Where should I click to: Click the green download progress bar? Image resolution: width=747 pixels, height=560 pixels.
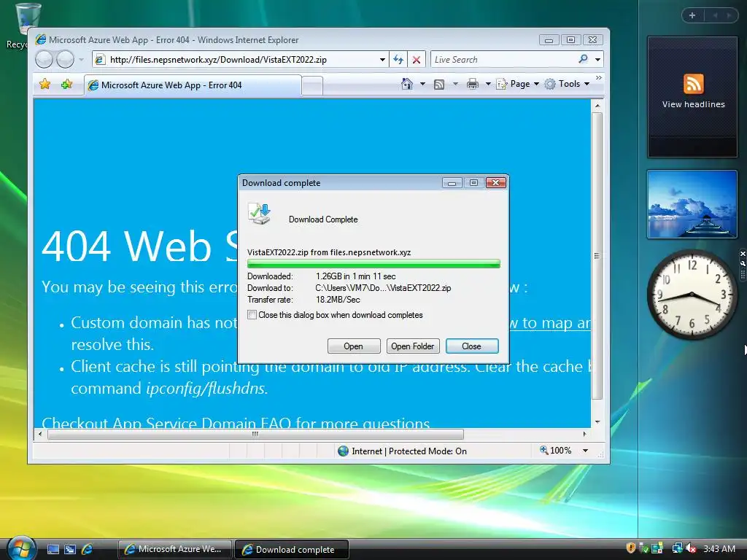point(373,264)
